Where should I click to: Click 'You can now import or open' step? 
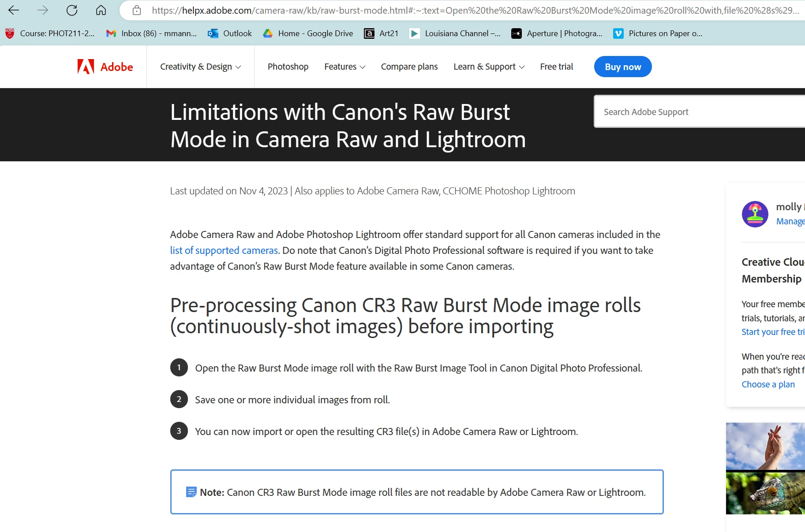pos(386,432)
